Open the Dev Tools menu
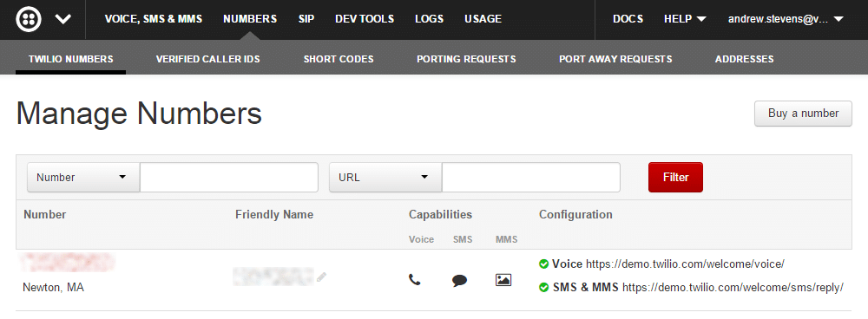This screenshot has height=319, width=868. click(x=365, y=19)
